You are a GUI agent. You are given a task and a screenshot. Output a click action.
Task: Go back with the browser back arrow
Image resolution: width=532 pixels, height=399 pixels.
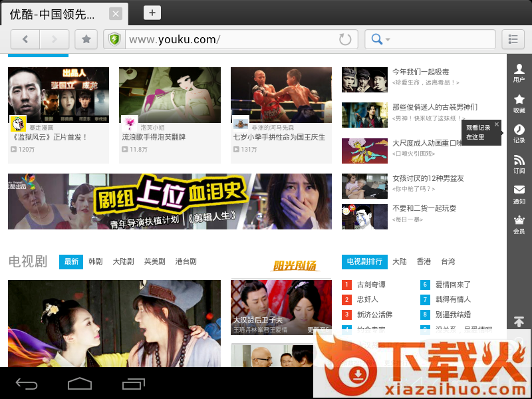(x=25, y=39)
